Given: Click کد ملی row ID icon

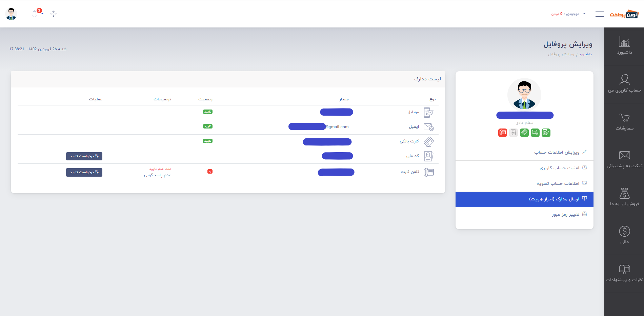Looking at the screenshot, I should 429,156.
